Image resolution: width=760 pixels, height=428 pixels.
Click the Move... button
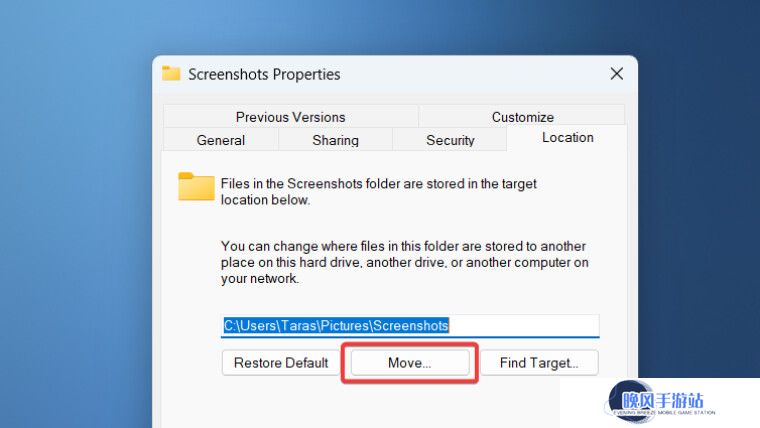(410, 363)
